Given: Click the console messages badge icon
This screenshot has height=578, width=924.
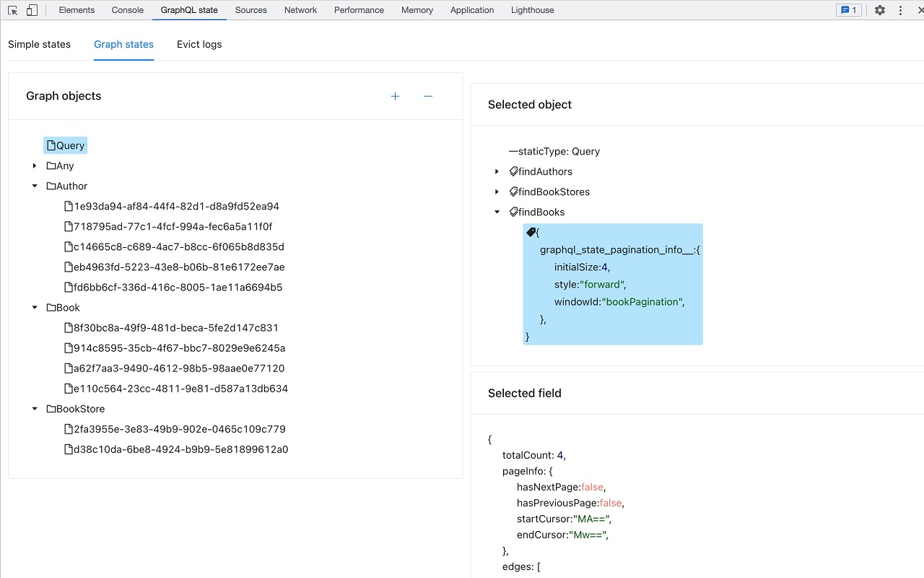Looking at the screenshot, I should (848, 10).
